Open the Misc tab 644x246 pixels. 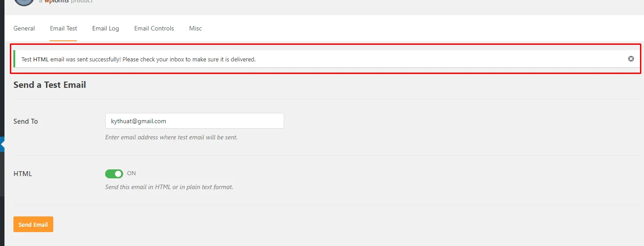tap(196, 28)
